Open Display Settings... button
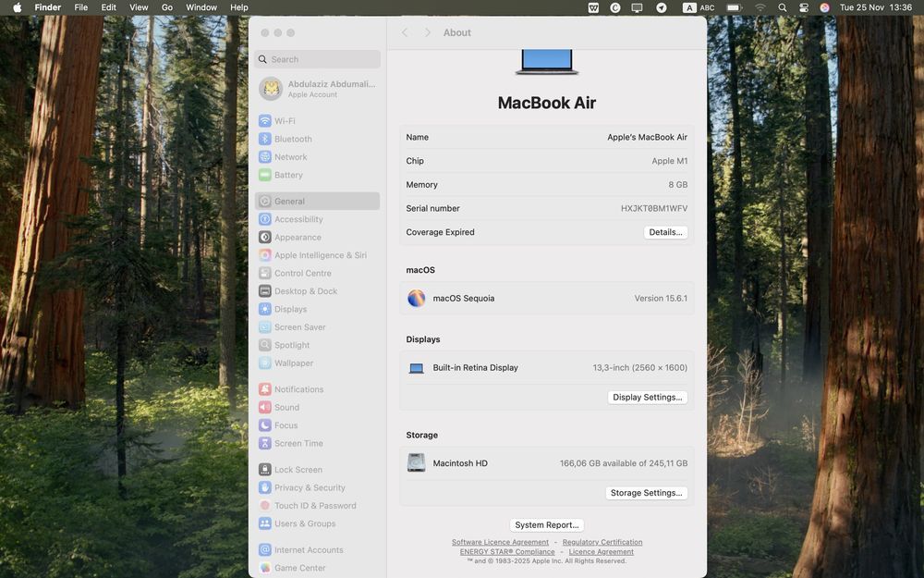This screenshot has width=924, height=578. point(647,398)
